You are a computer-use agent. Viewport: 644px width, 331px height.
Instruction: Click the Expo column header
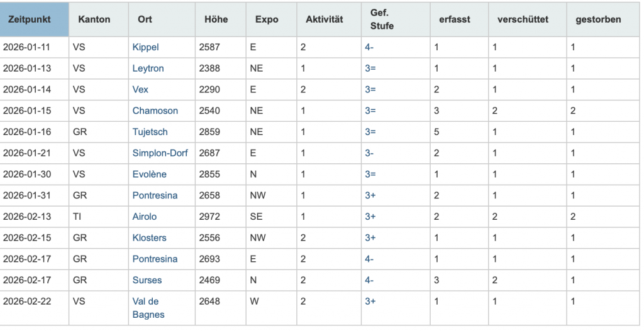(x=267, y=19)
